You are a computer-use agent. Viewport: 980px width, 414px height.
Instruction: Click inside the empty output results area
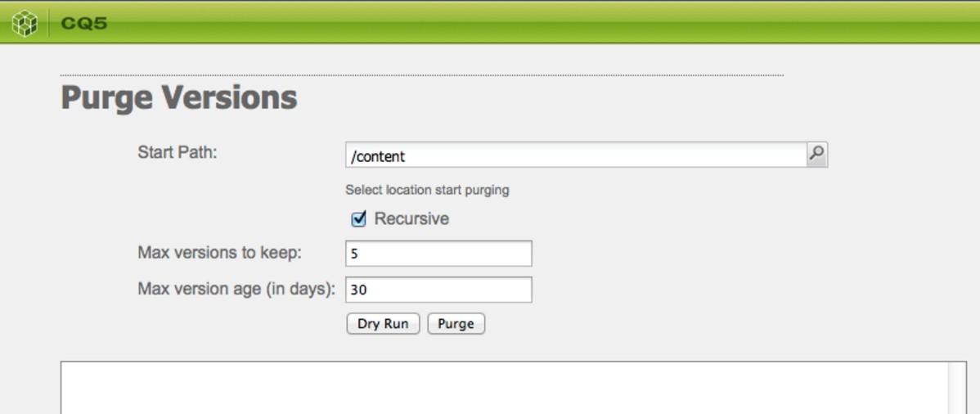(504, 388)
